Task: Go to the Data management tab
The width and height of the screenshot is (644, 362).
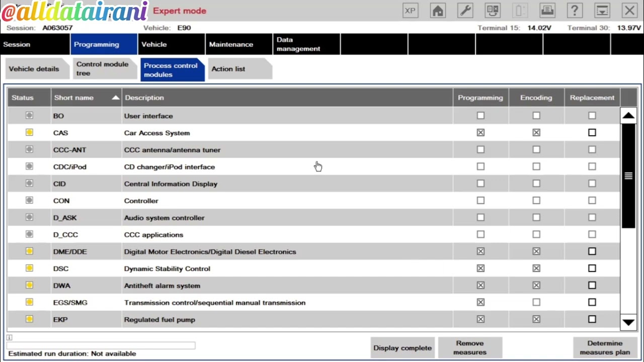Action: [306, 44]
